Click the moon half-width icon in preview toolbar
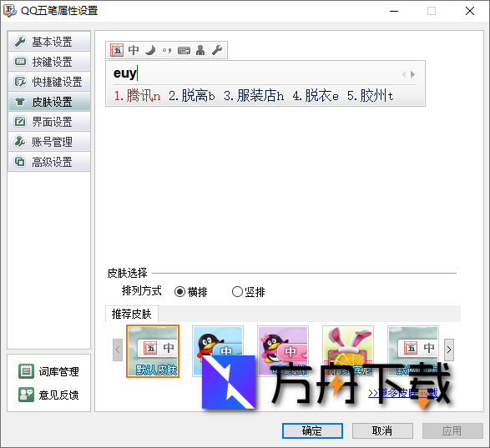The image size is (490, 448). pyautogui.click(x=150, y=50)
